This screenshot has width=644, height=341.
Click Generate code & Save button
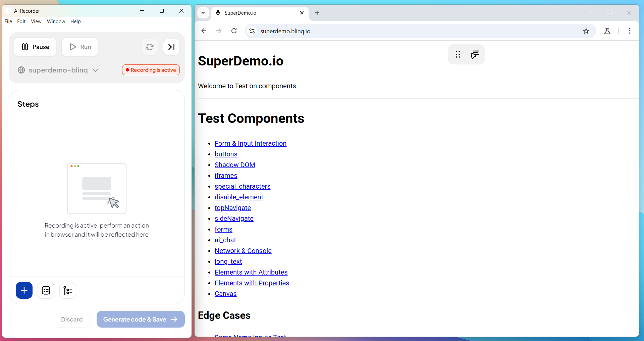pos(141,319)
